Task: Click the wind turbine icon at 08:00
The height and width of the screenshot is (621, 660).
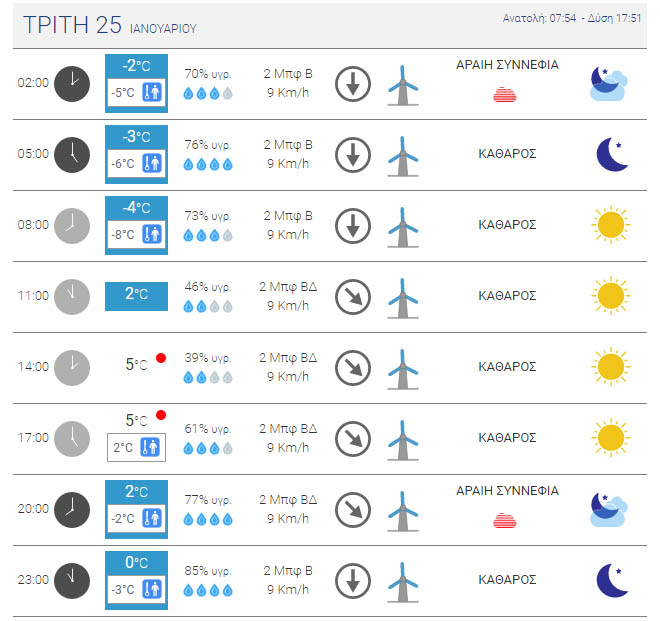Action: point(403,226)
